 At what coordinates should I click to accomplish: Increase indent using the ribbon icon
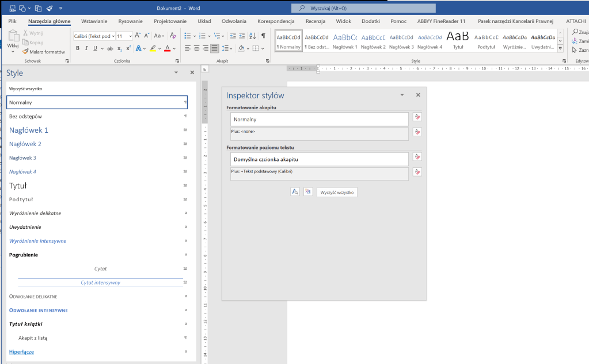[242, 36]
